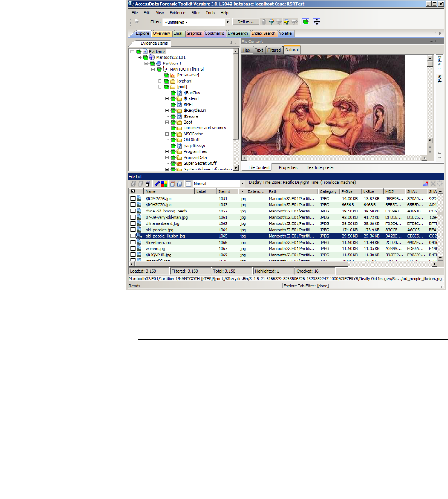This screenshot has width=448, height=499.
Task: Click the trash can delete-filter icon
Action: pyautogui.click(x=264, y=22)
